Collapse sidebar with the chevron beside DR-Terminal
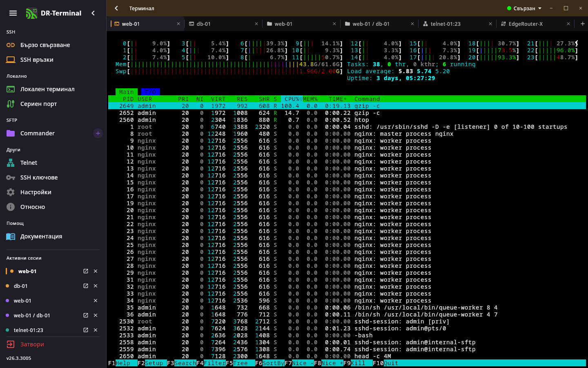Image resolution: width=588 pixels, height=368 pixels. (93, 13)
